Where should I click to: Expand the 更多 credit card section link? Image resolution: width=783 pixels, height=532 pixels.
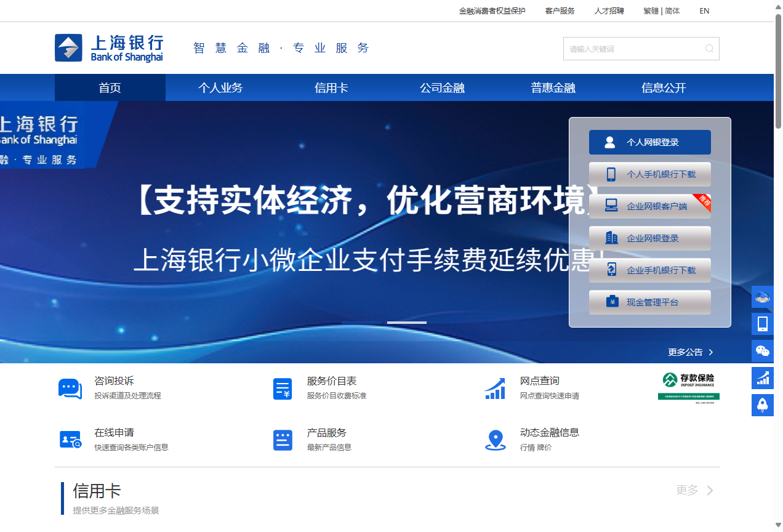click(x=694, y=490)
